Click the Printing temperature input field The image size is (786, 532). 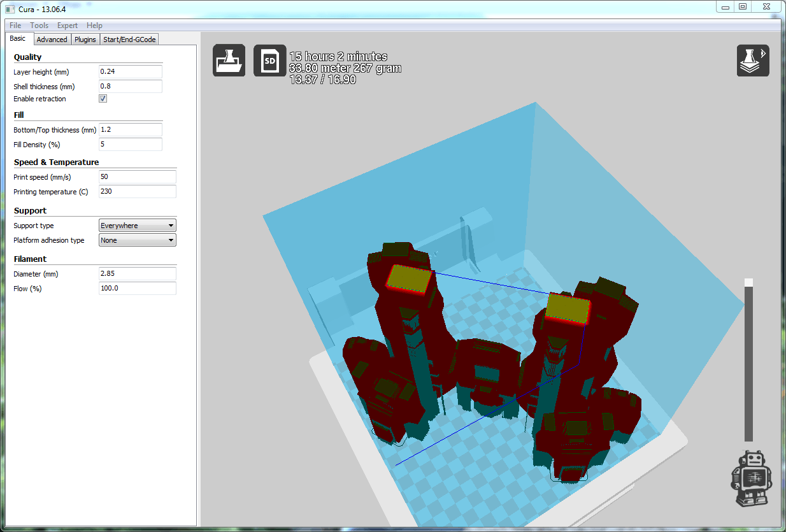coord(138,192)
